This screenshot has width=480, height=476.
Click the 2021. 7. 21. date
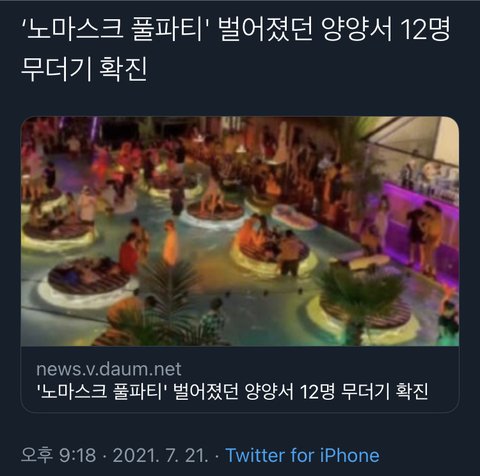(160, 455)
